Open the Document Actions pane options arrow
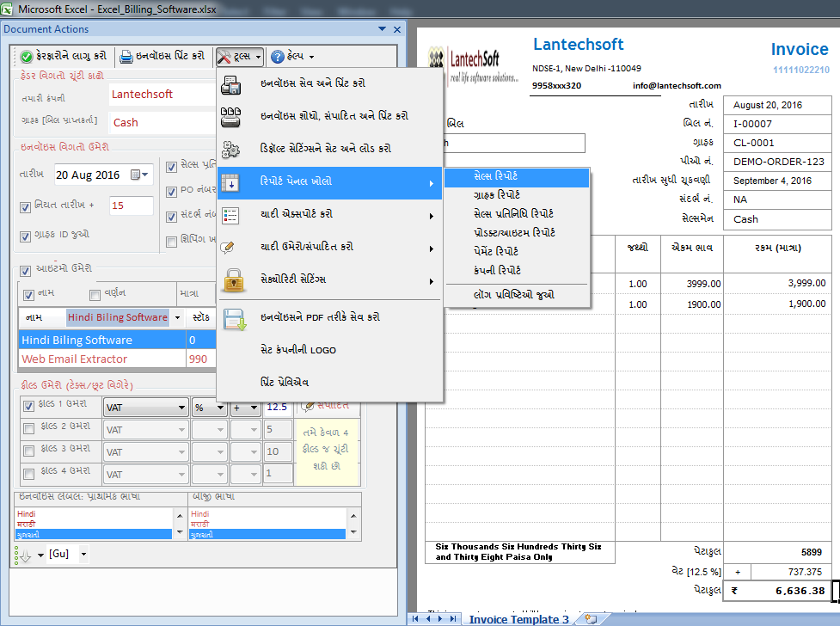 tap(382, 29)
